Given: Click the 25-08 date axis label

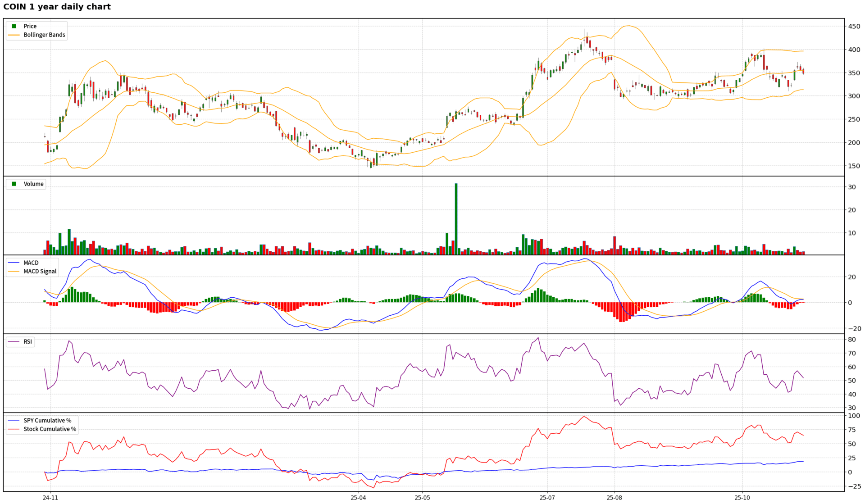Looking at the screenshot, I should (614, 498).
